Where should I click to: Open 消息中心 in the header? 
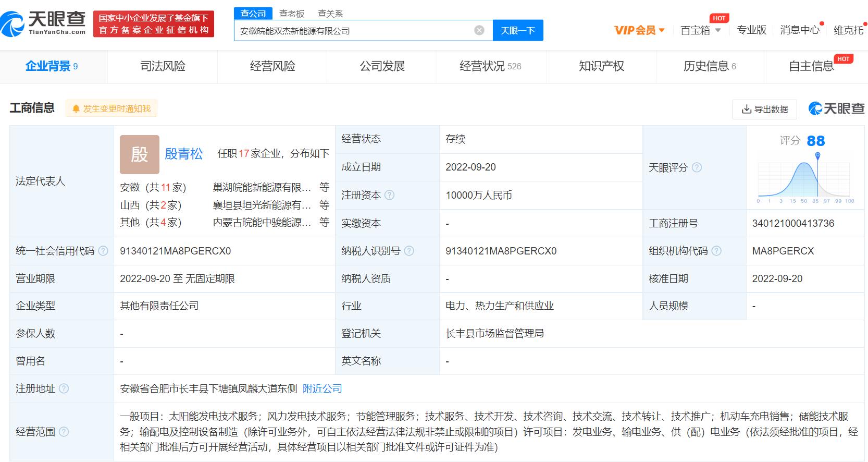tap(800, 30)
